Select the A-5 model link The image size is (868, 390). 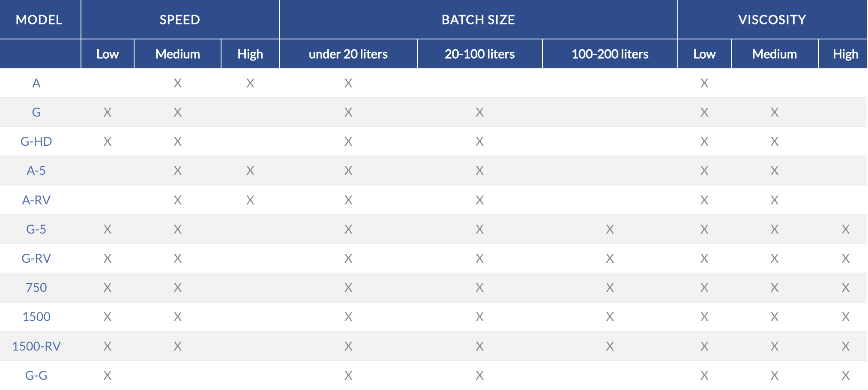click(36, 171)
